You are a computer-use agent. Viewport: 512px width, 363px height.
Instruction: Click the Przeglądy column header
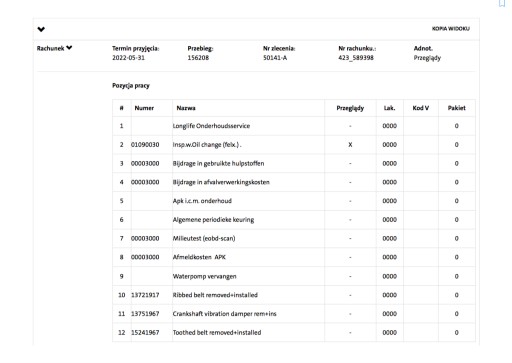click(x=350, y=108)
